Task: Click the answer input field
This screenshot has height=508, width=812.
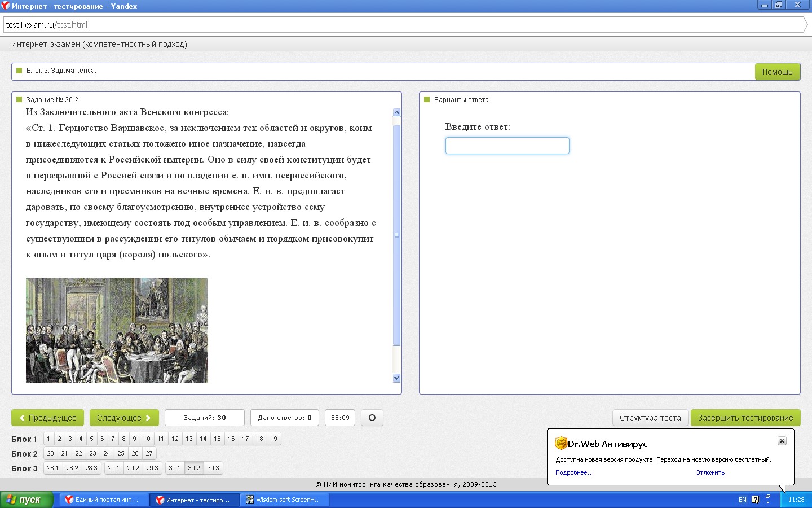Action: 507,146
